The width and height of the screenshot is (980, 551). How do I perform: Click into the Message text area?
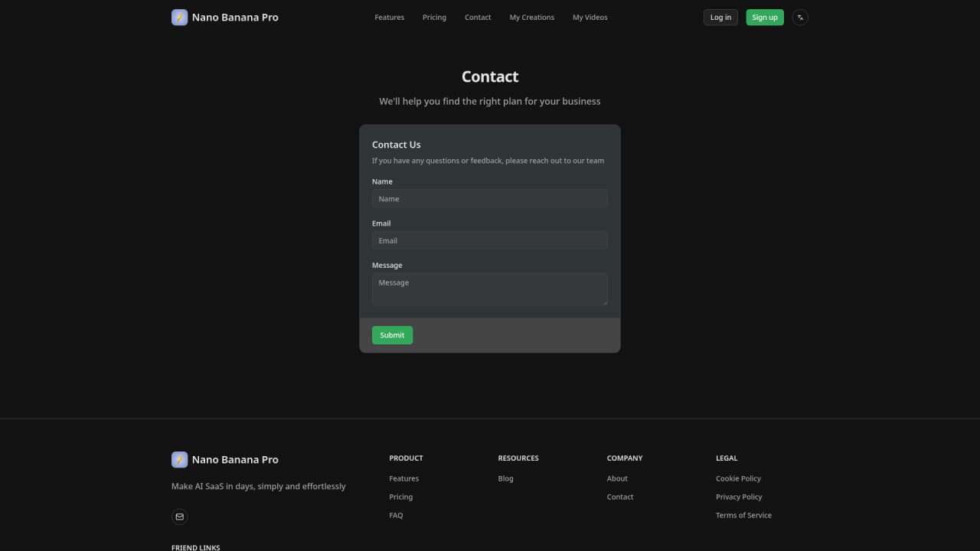490,289
